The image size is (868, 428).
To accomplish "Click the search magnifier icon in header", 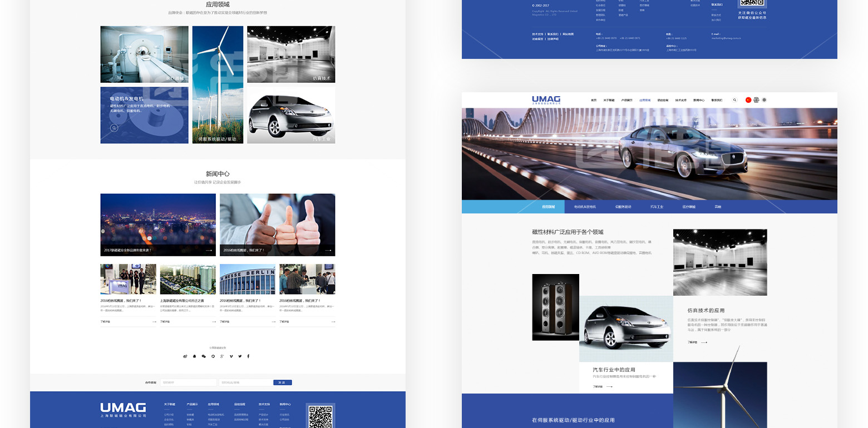I will click(x=734, y=100).
